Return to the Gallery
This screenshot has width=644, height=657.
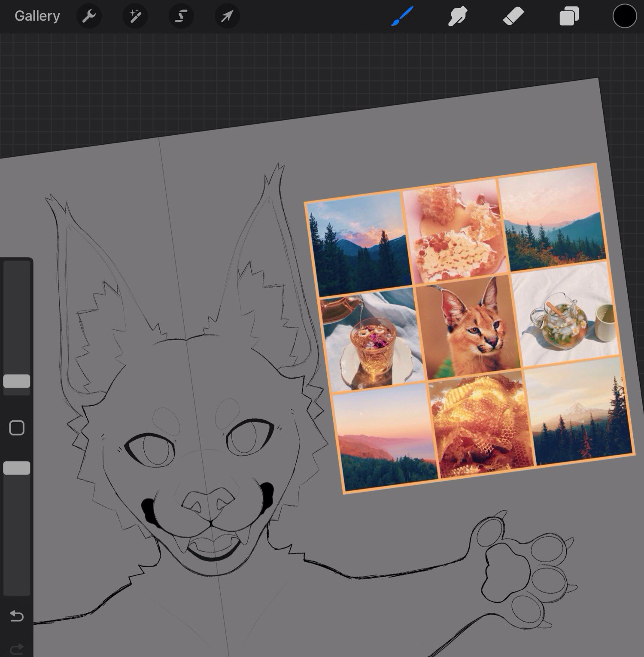coord(37,16)
